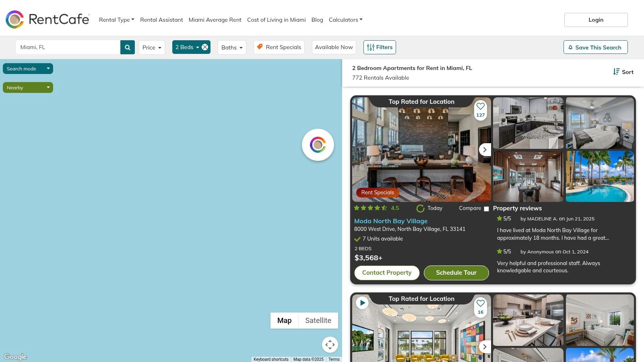Play the second listing video
This screenshot has height=362, width=644.
[x=362, y=303]
